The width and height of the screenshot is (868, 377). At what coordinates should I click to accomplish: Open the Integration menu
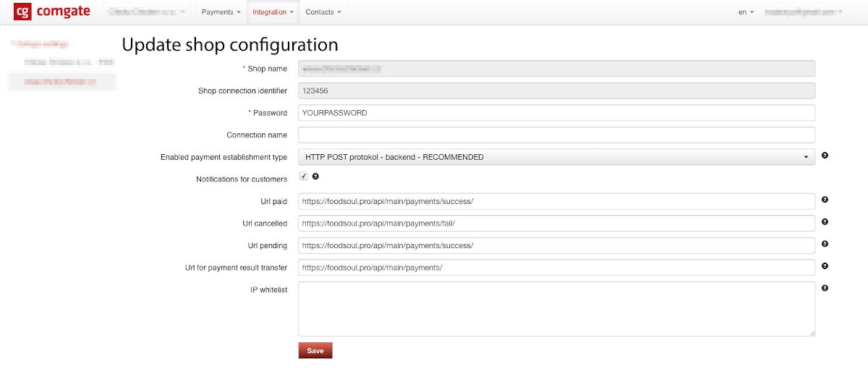[x=273, y=12]
